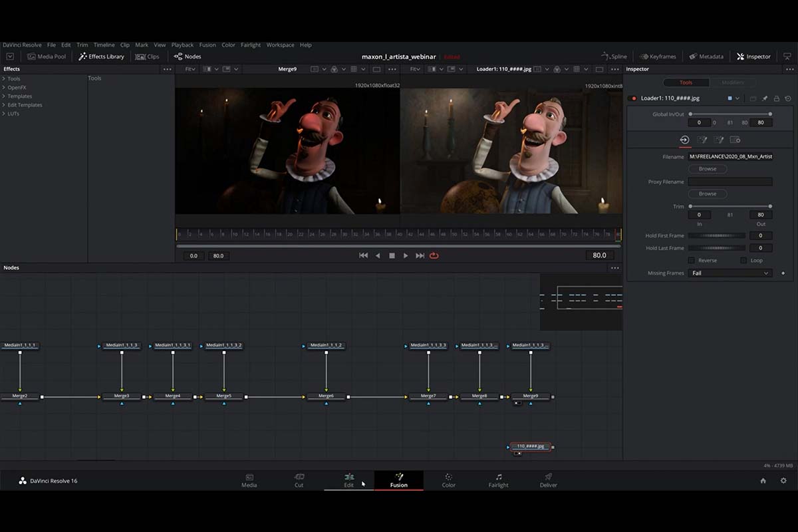Image resolution: width=798 pixels, height=532 pixels.
Task: Enable looped playback in the transport controls
Action: tap(434, 255)
